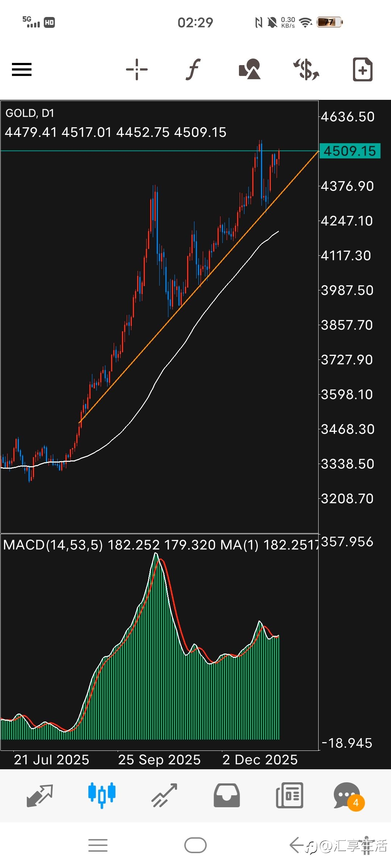This screenshot has height=868, width=391.
Task: Select the orange trendline on chart
Action: tap(198, 287)
